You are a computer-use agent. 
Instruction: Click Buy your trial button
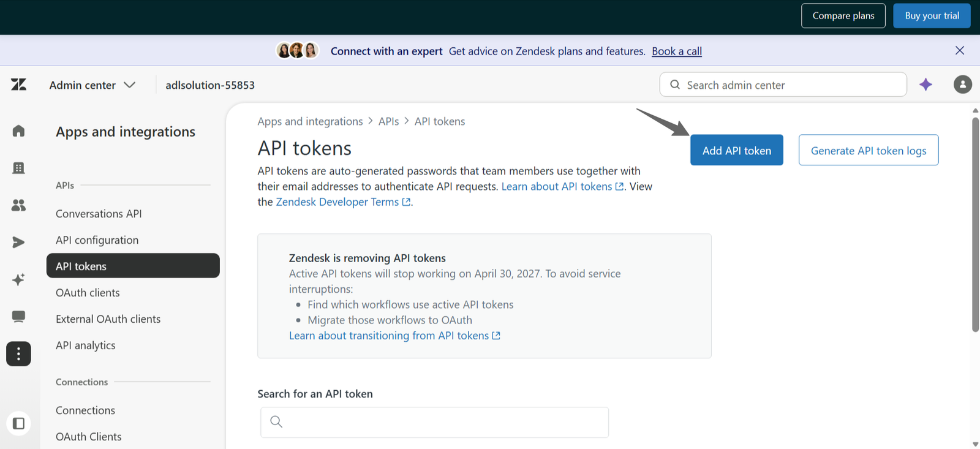tap(932, 16)
